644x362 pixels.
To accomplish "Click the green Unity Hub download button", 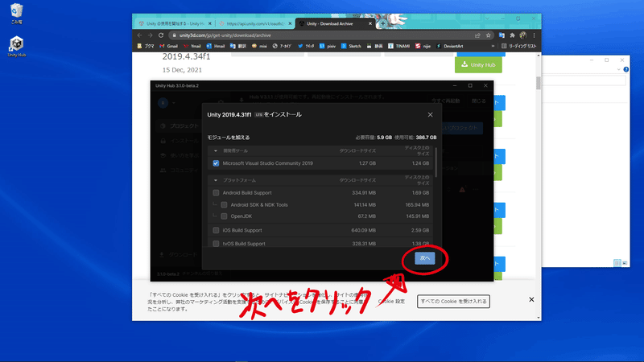I will (x=478, y=65).
